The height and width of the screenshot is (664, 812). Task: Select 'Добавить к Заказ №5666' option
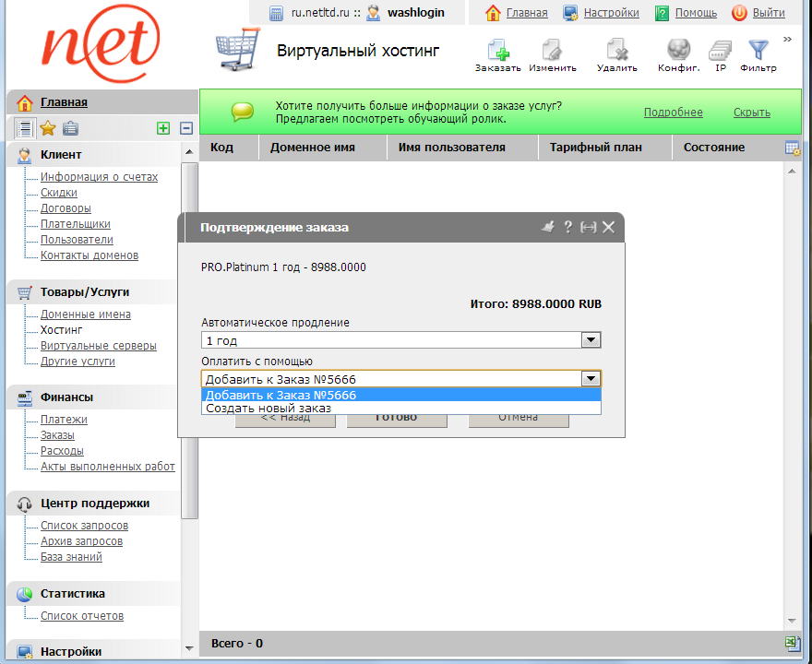tap(281, 395)
